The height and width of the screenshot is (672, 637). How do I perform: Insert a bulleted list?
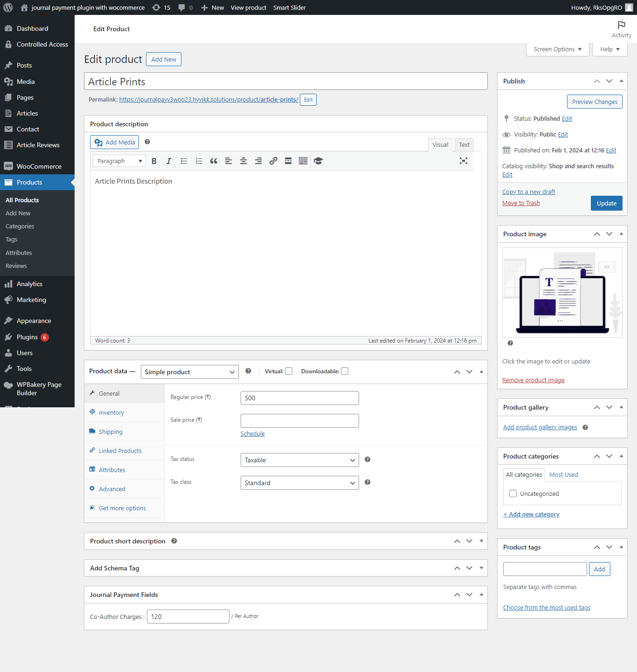(x=184, y=161)
